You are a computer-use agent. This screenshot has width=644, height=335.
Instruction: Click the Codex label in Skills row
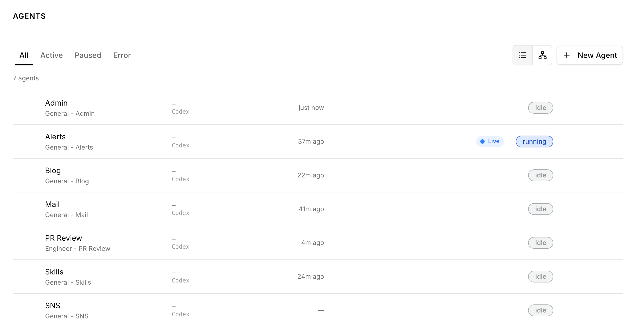181,281
